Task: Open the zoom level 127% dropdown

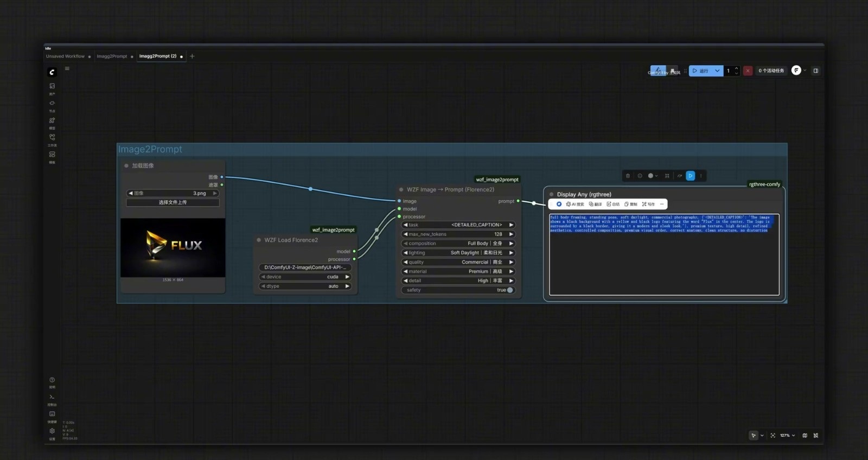Action: coord(787,436)
